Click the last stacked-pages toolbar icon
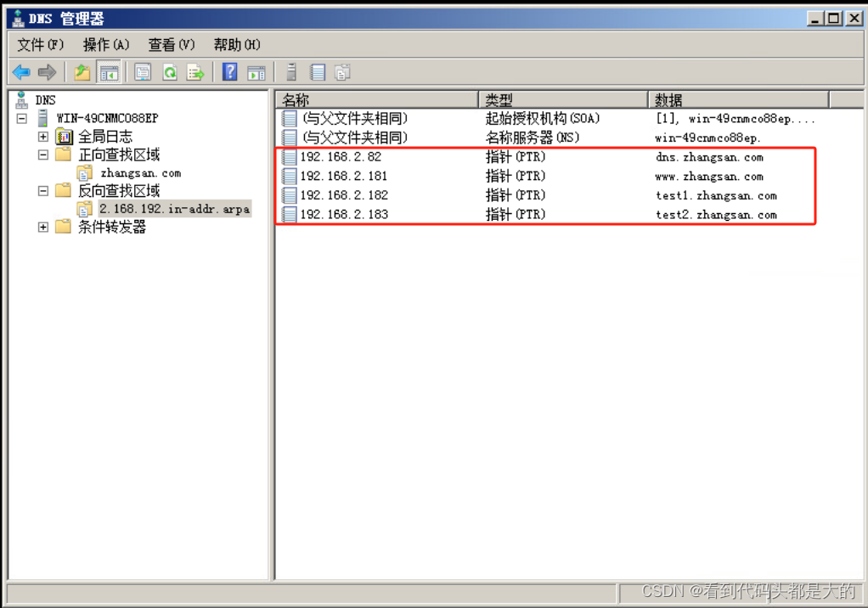This screenshot has height=608, width=868. (342, 72)
